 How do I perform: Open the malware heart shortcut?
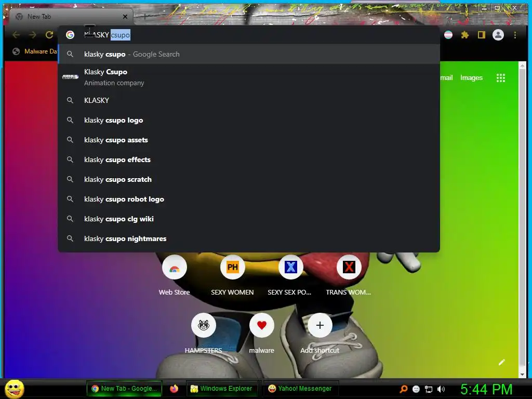[x=262, y=325]
